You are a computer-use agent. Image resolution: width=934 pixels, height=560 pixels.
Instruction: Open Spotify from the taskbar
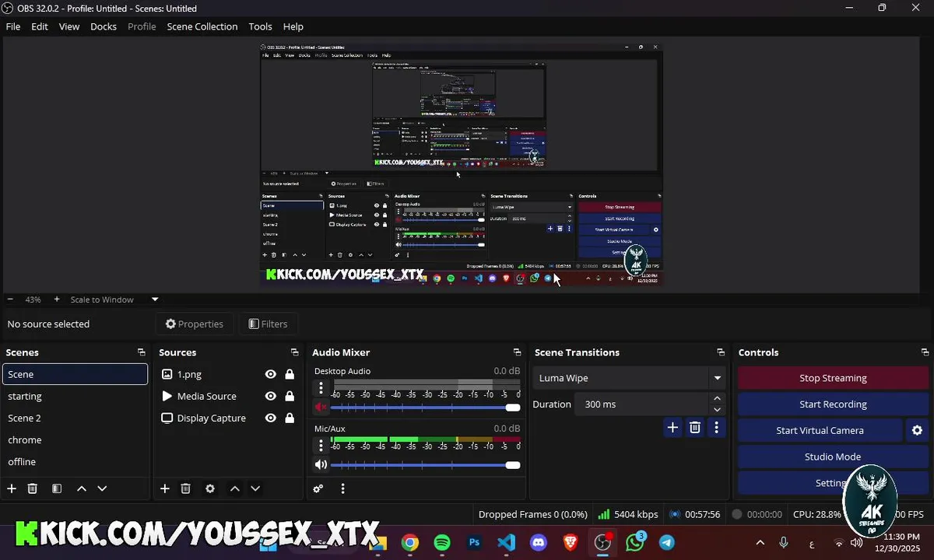tap(442, 543)
